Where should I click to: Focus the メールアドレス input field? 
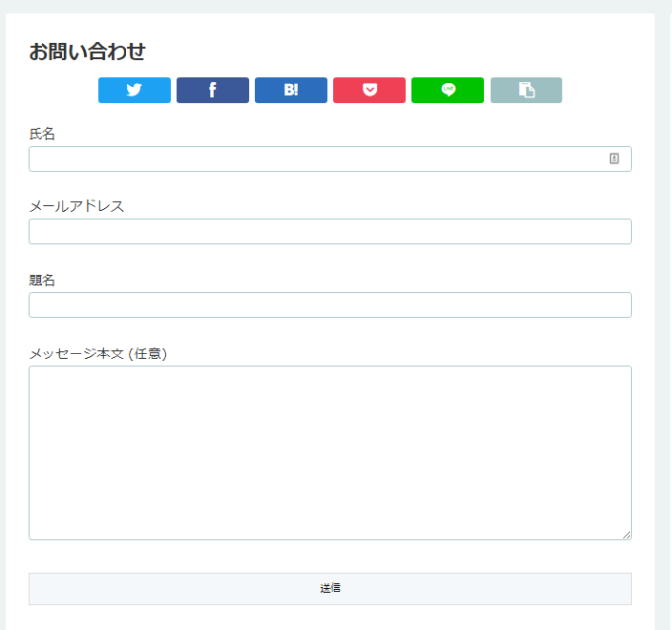pos(330,232)
